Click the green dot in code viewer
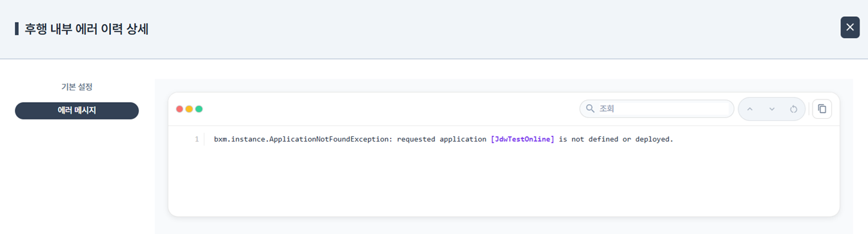 pos(199,109)
